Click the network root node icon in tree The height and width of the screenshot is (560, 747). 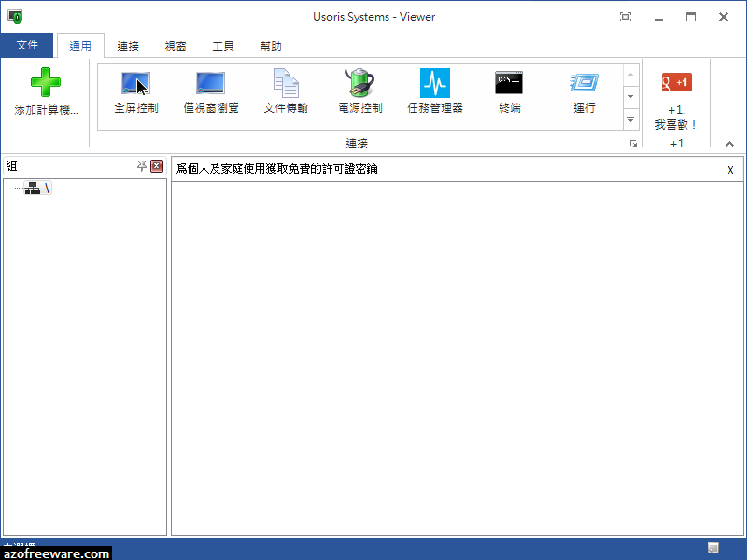[x=33, y=189]
